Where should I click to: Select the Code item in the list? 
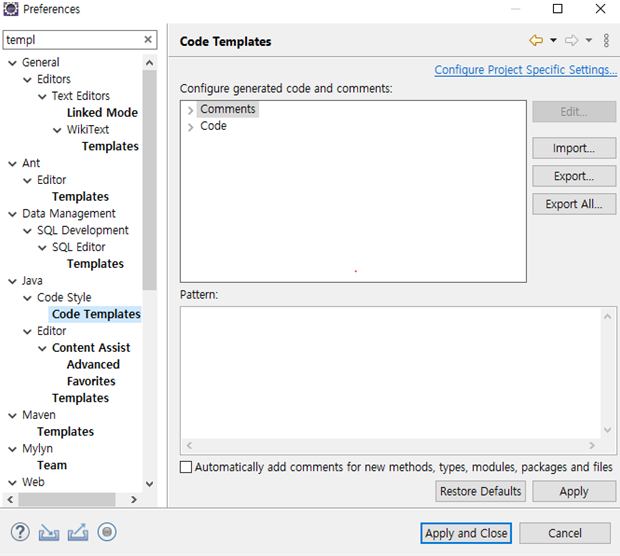pos(213,126)
